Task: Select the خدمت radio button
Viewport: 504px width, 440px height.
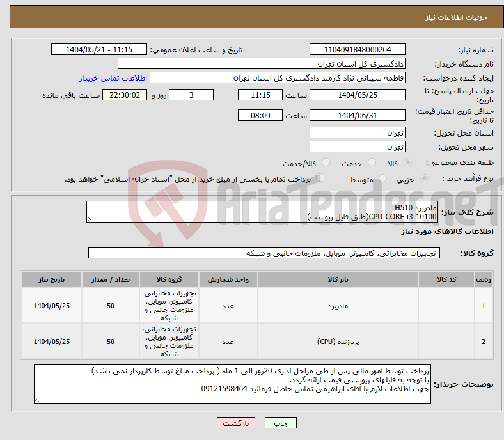Action: point(372,162)
